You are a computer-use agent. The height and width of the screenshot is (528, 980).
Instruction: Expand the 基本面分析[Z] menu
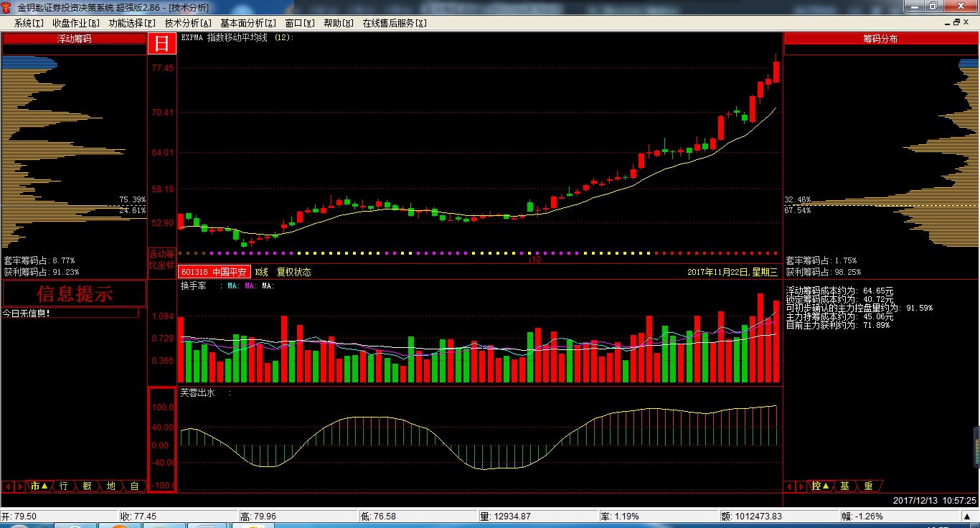tap(248, 23)
